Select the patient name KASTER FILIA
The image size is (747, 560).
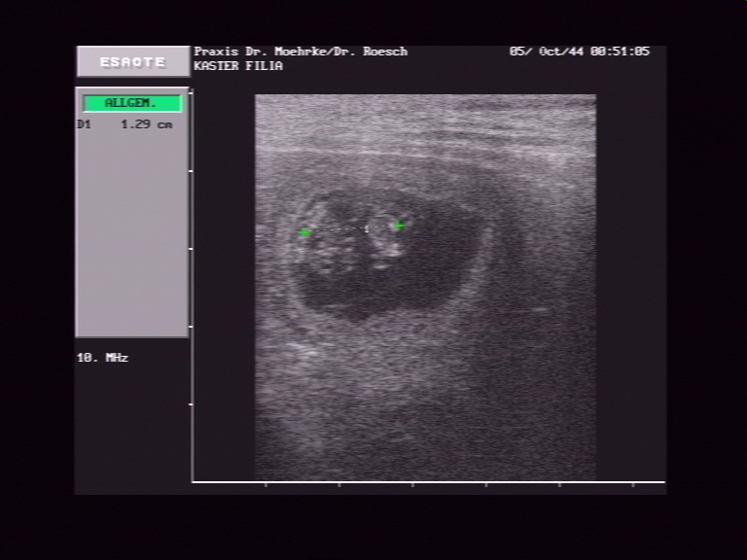click(x=238, y=66)
